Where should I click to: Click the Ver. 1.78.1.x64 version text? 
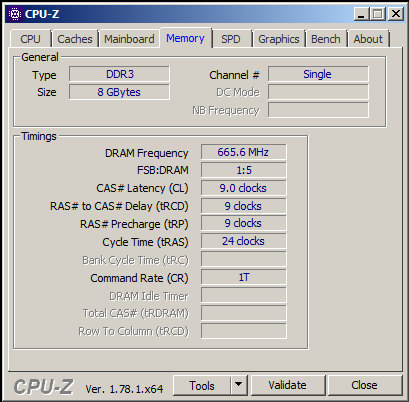click(124, 389)
